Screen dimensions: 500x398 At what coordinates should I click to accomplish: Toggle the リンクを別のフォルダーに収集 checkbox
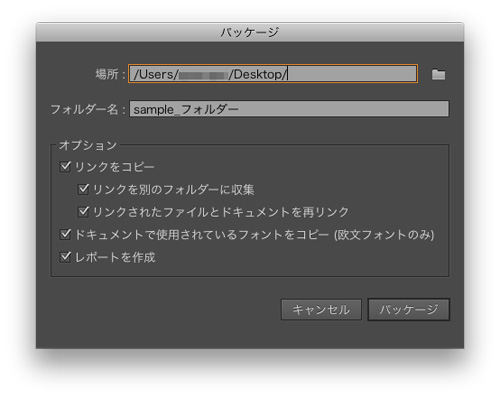83,189
